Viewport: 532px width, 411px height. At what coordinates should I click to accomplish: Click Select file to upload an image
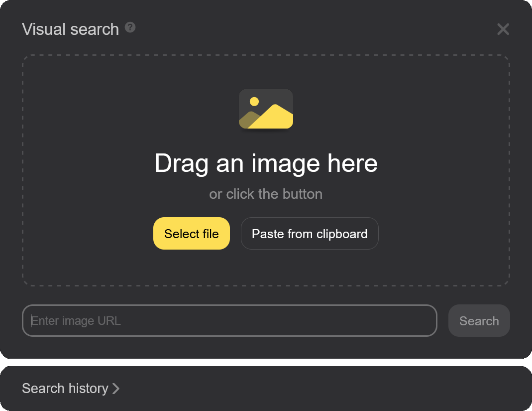[x=191, y=233]
